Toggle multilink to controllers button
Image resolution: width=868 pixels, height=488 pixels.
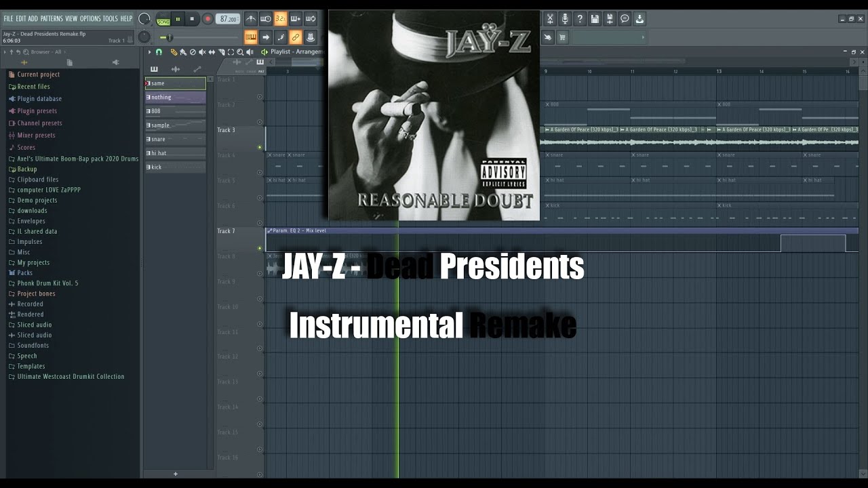point(296,37)
